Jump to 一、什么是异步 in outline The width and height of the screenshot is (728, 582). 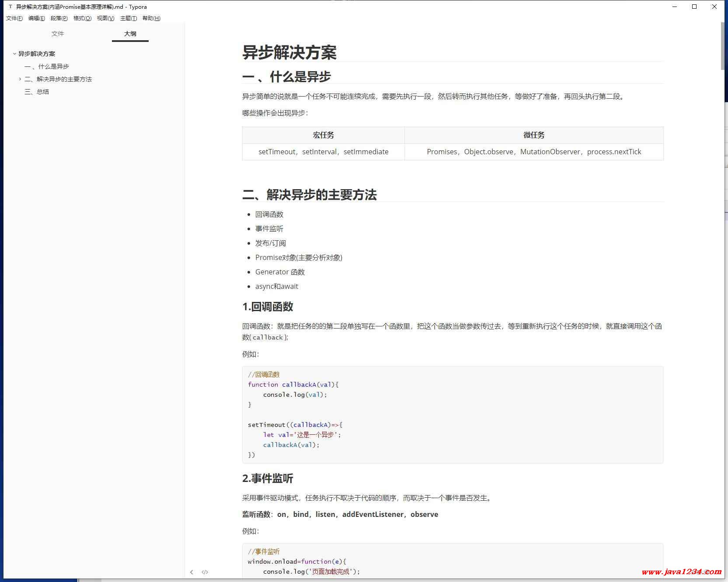click(x=47, y=66)
